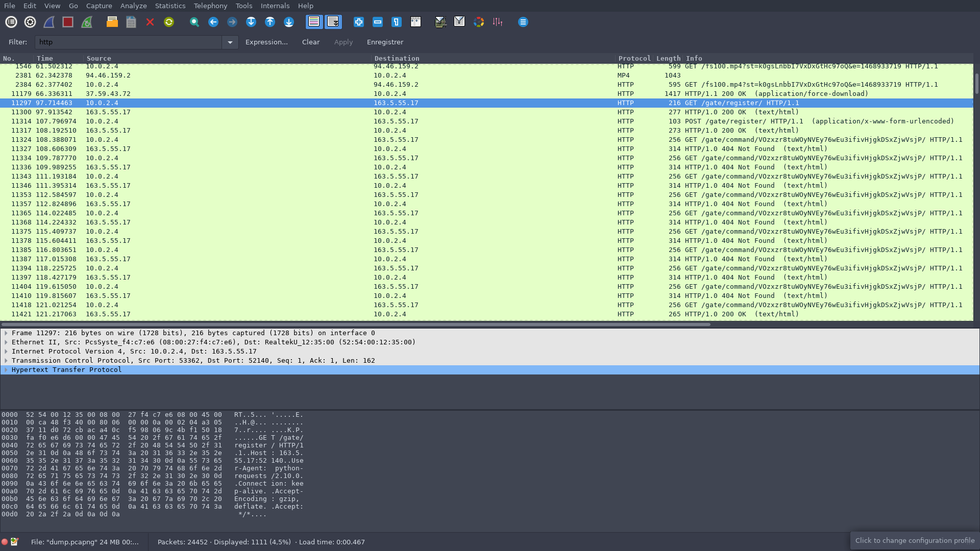The width and height of the screenshot is (980, 551).
Task: Sort packets by the Time column header
Action: tap(59, 58)
